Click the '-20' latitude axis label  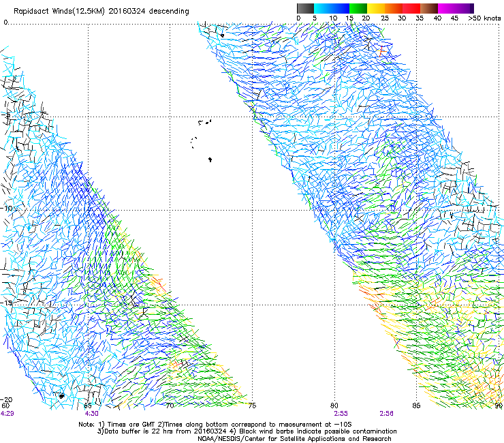tap(7, 399)
